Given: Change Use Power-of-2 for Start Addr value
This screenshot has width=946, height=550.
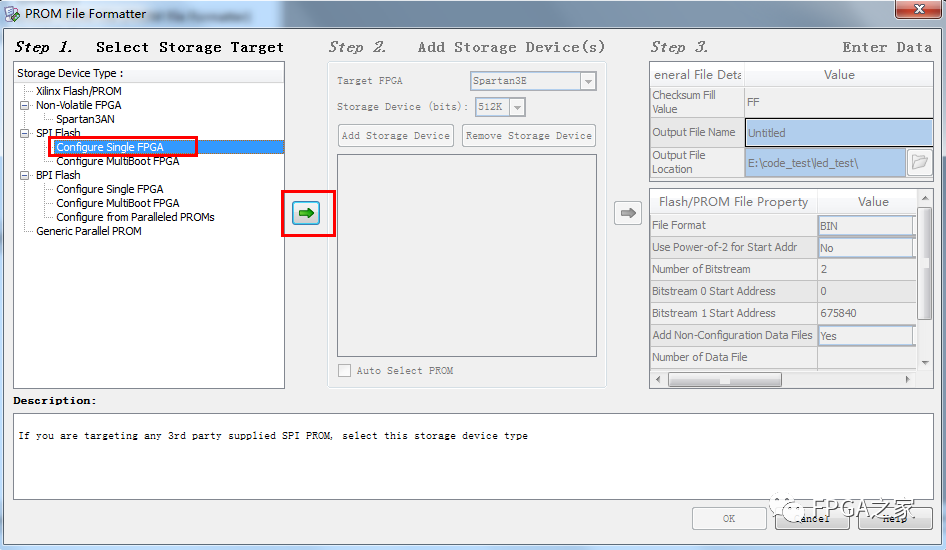Looking at the screenshot, I should 866,248.
